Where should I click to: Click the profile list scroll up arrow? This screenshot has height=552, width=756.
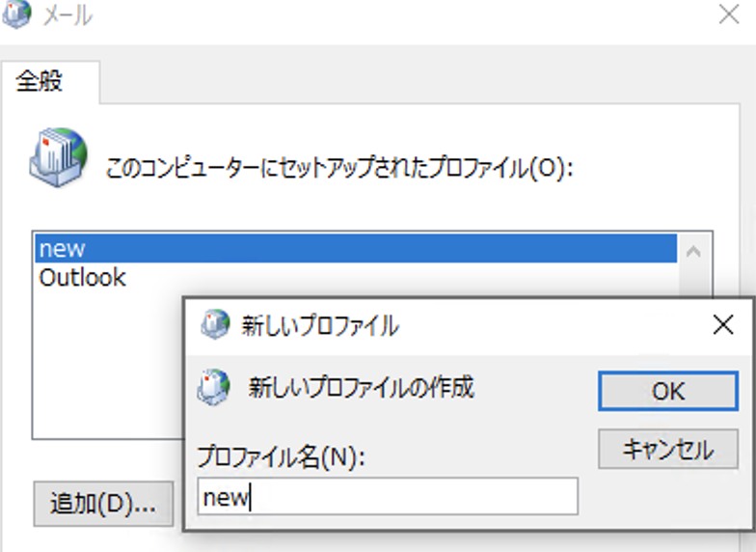[x=693, y=251]
